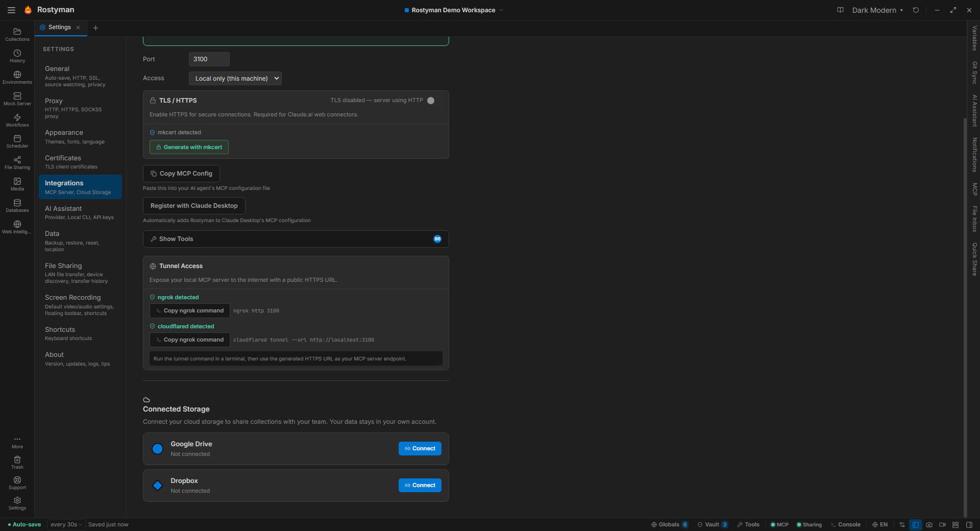Open the Collections sidebar panel
This screenshot has width=980, height=531.
click(17, 34)
